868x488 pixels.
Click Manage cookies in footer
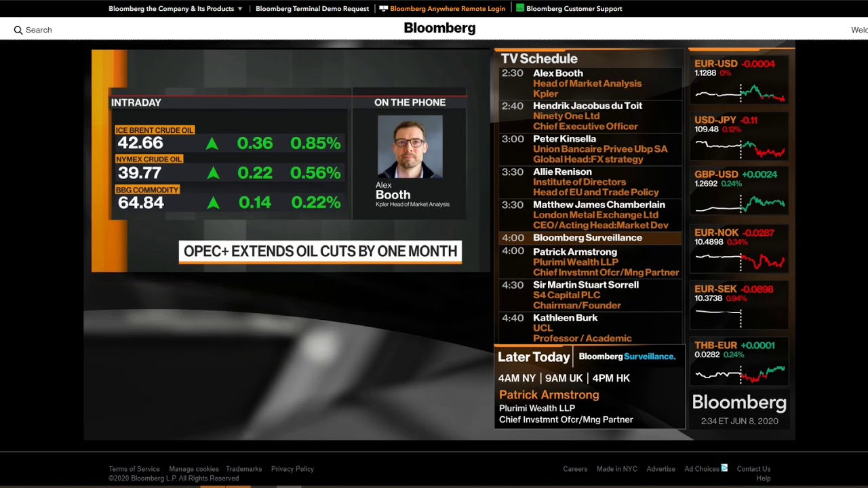194,469
